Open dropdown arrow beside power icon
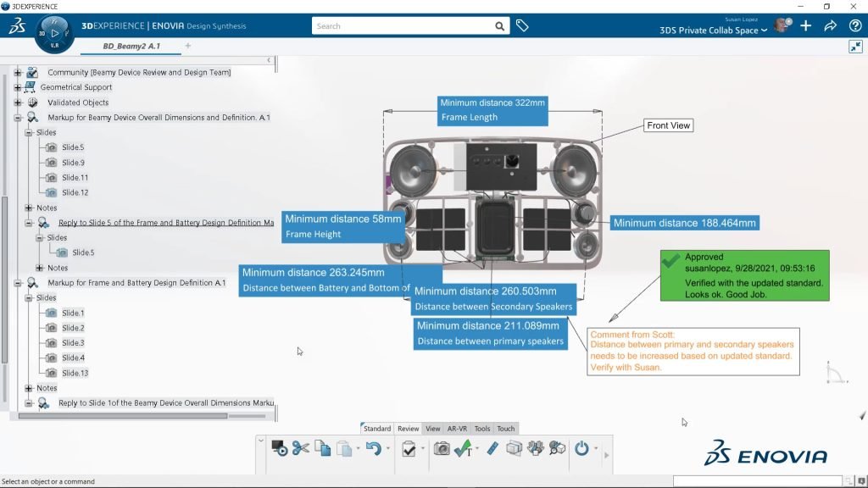868x488 pixels. click(x=596, y=448)
